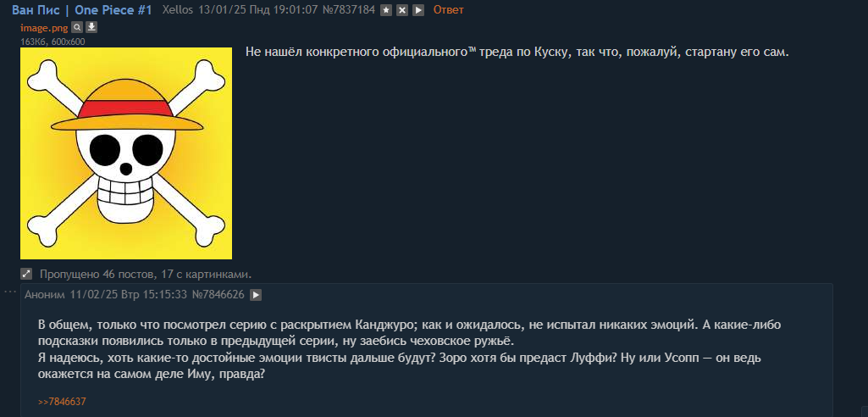Click the date 11/02/25 Втр 15:15:33
This screenshot has width=868, height=417.
coord(129,295)
